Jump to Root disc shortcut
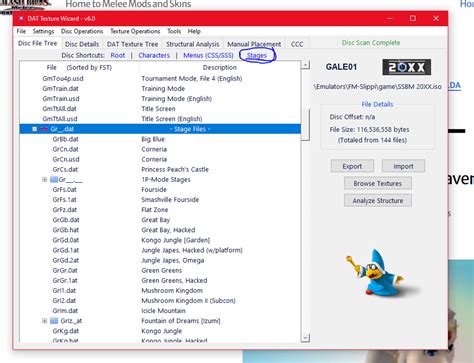This screenshot has width=474, height=363. (x=118, y=55)
